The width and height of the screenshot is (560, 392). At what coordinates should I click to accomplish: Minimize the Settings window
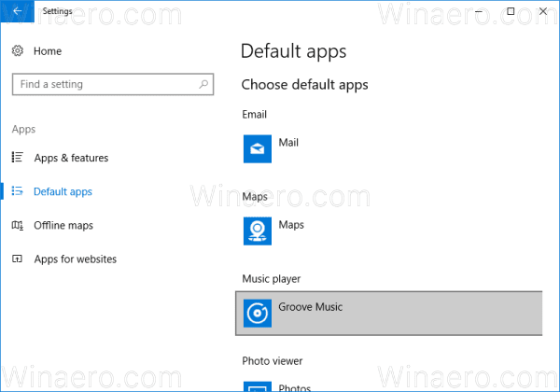[x=479, y=11]
